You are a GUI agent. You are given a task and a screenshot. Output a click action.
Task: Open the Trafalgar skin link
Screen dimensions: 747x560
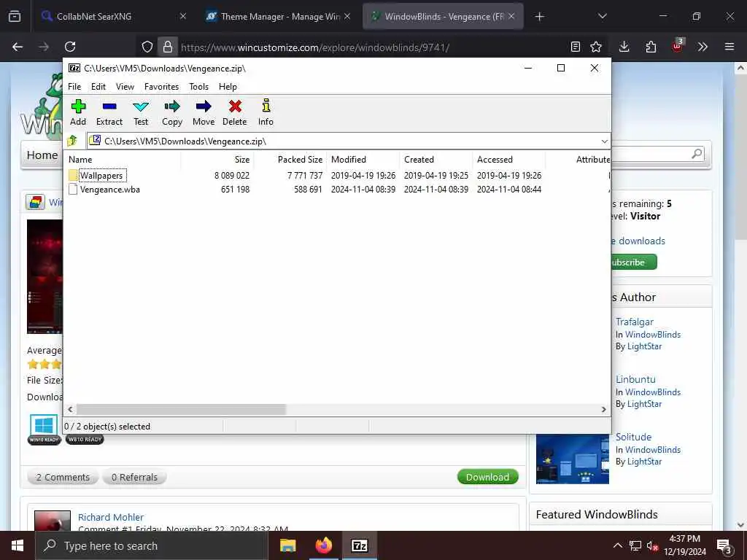point(634,322)
